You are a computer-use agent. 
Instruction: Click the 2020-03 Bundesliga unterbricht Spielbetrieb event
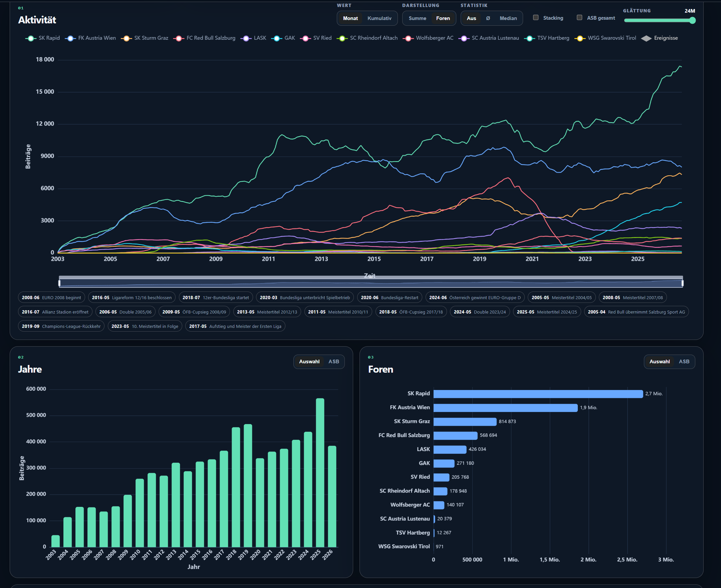[x=305, y=298]
